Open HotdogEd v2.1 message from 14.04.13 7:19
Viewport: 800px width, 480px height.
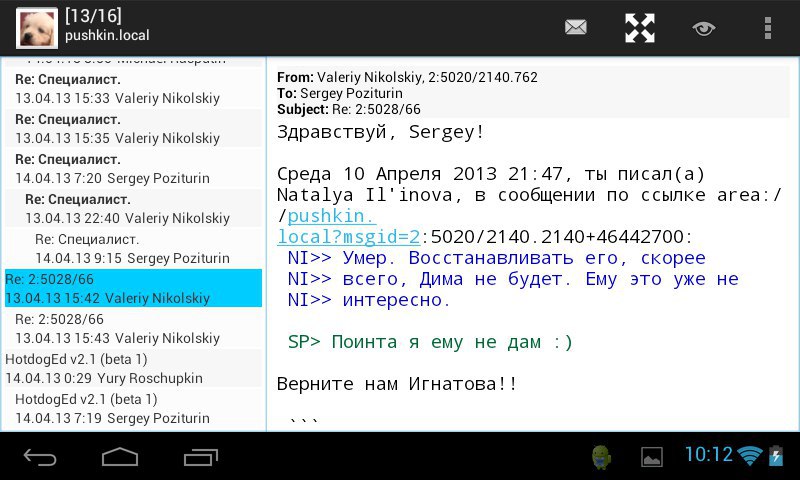tap(133, 408)
